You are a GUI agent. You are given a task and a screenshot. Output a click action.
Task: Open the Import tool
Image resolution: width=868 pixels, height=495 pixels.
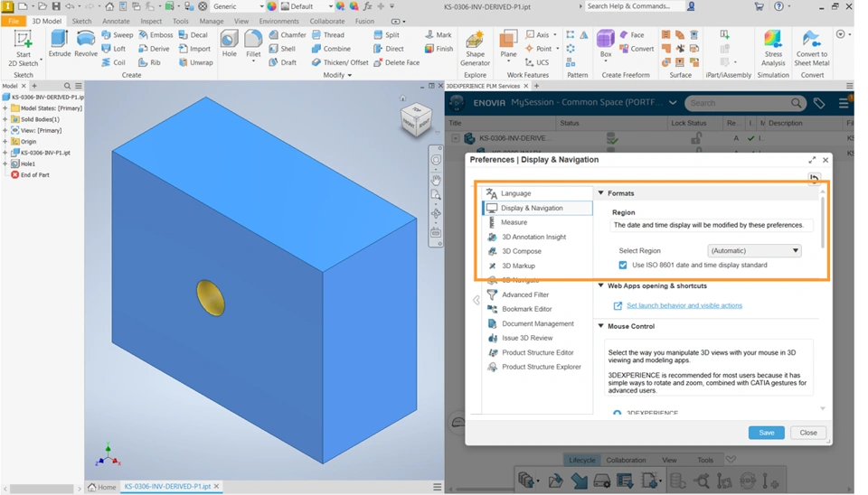[x=194, y=49]
